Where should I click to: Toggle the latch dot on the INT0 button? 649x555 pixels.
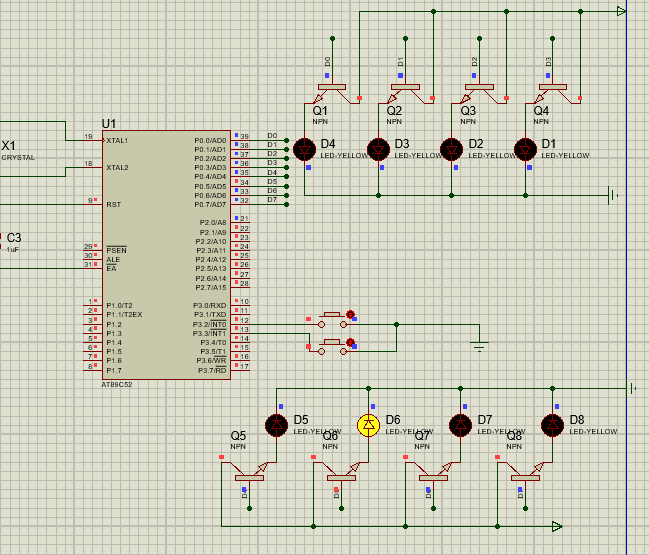point(351,315)
